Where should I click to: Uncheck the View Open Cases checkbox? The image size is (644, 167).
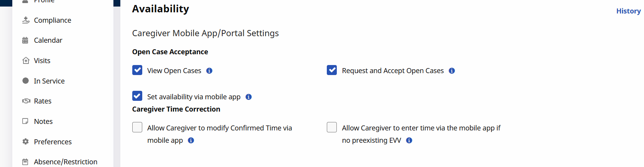(x=137, y=70)
